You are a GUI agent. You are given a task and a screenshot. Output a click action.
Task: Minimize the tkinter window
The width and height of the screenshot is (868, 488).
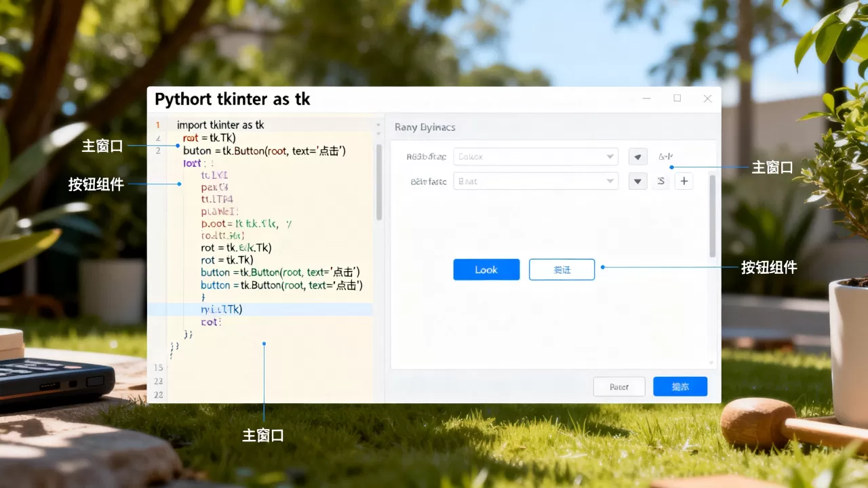tap(646, 98)
